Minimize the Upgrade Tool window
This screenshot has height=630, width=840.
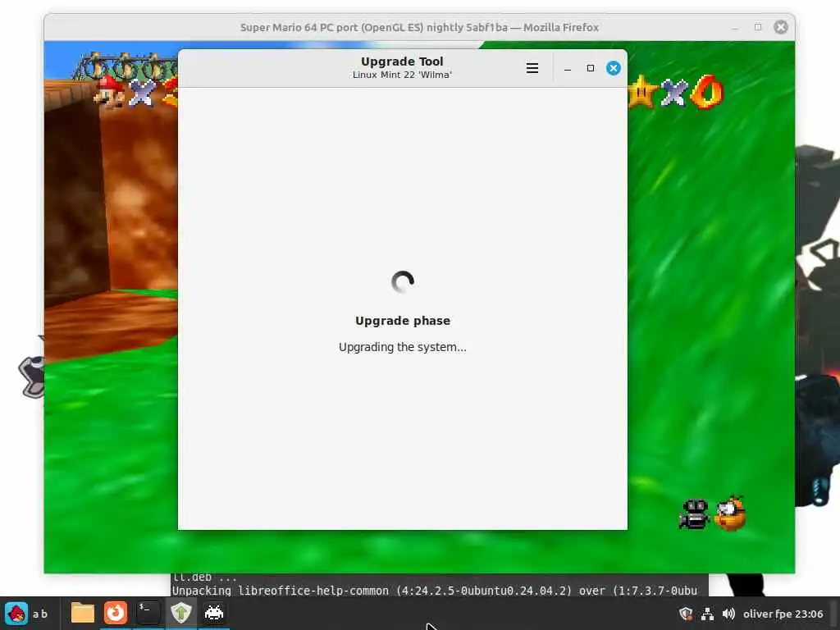[568, 69]
